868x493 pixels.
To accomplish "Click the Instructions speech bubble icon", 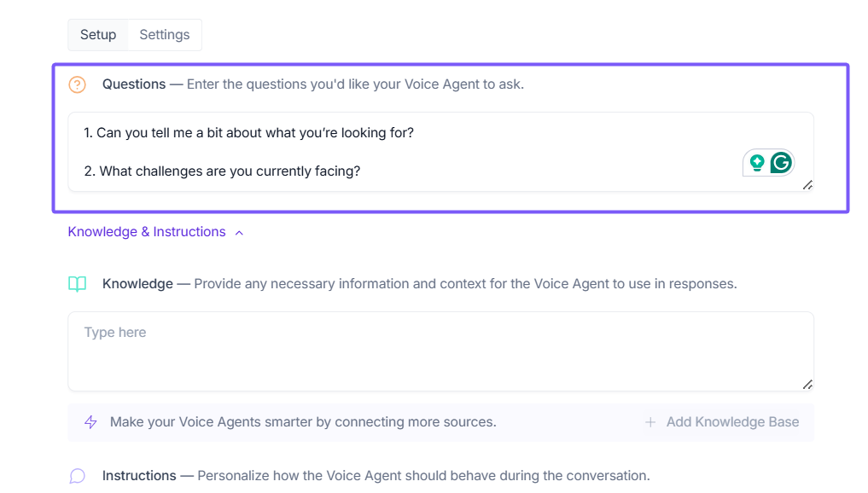I will (78, 476).
